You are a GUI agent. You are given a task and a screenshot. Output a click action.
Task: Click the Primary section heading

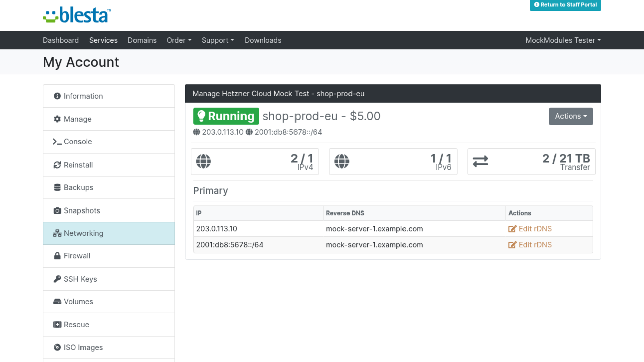point(210,191)
